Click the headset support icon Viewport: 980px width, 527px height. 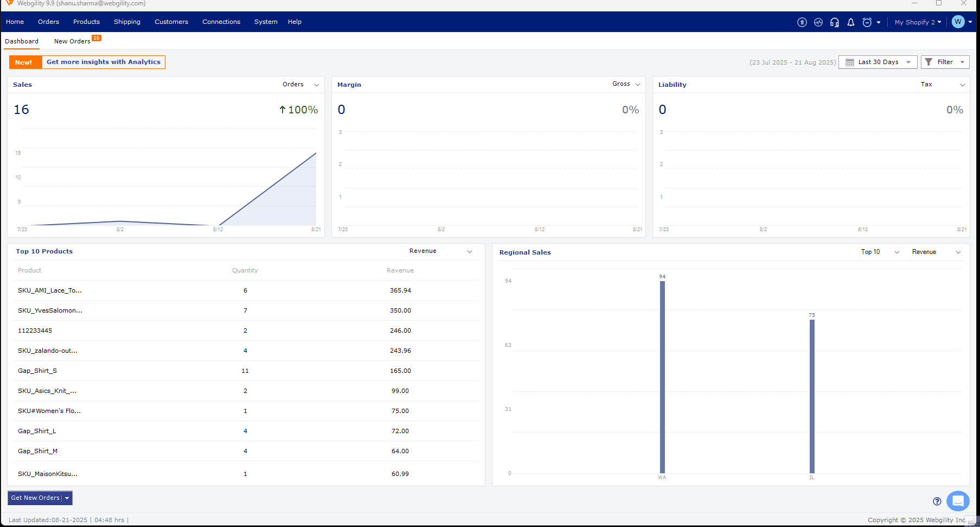tap(834, 22)
